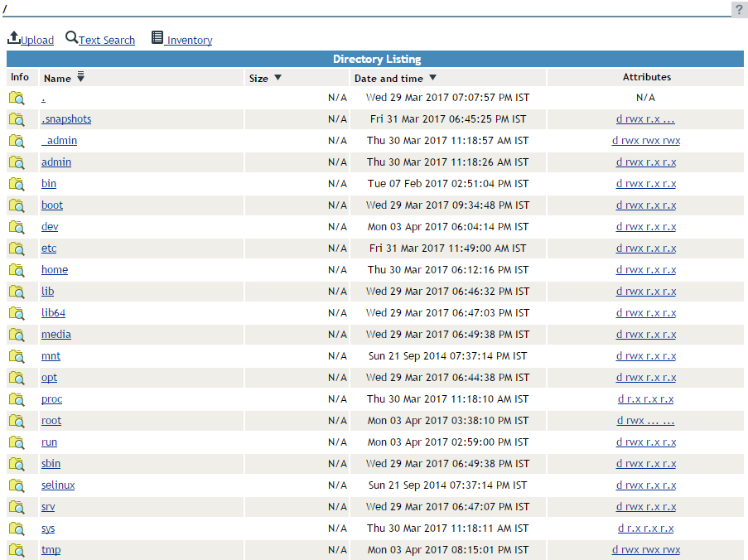748x560 pixels.
Task: Open attributes link for the "sys" directory
Action: coord(646,528)
